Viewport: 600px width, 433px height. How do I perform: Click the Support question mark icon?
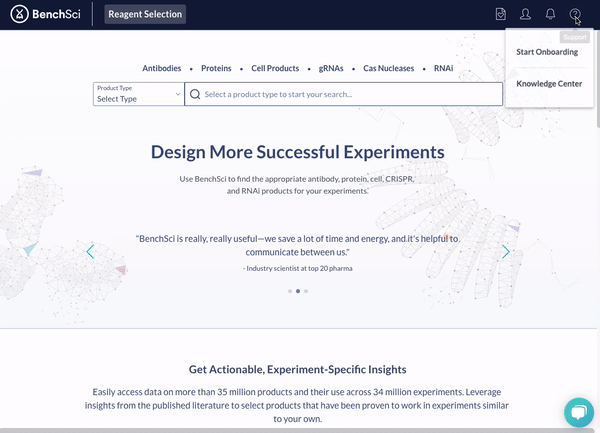tap(574, 15)
